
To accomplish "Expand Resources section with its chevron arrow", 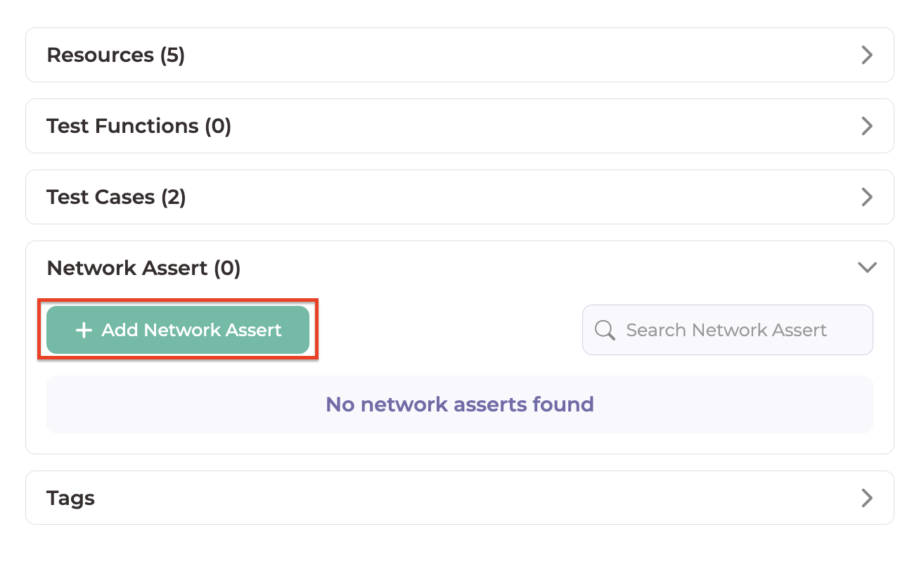I will pos(867,55).
